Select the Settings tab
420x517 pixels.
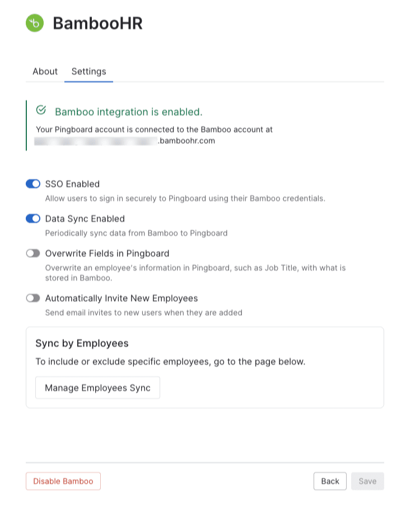[x=88, y=71]
